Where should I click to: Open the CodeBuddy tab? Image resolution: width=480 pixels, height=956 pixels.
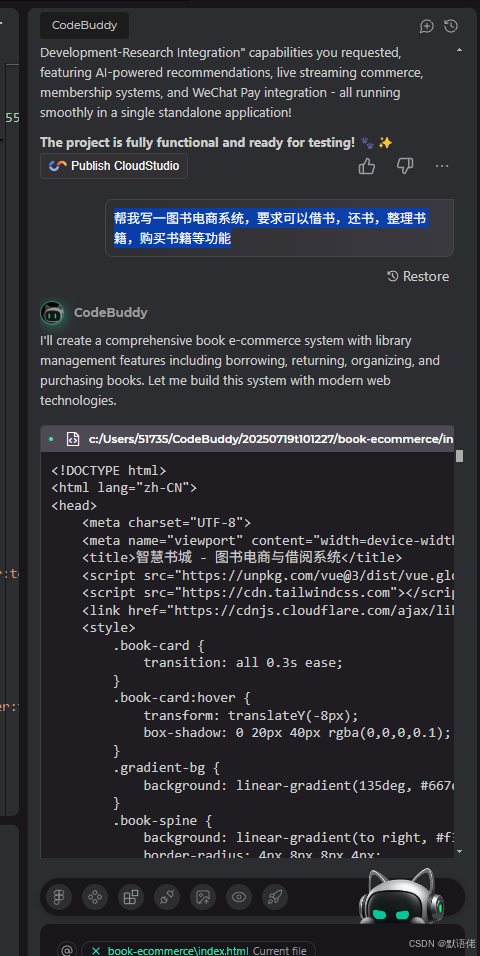click(x=84, y=26)
